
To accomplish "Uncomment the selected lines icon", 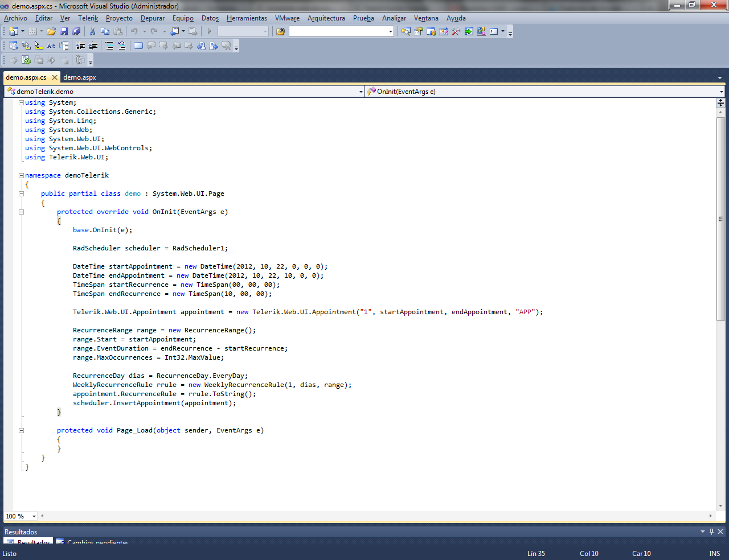I will [122, 46].
